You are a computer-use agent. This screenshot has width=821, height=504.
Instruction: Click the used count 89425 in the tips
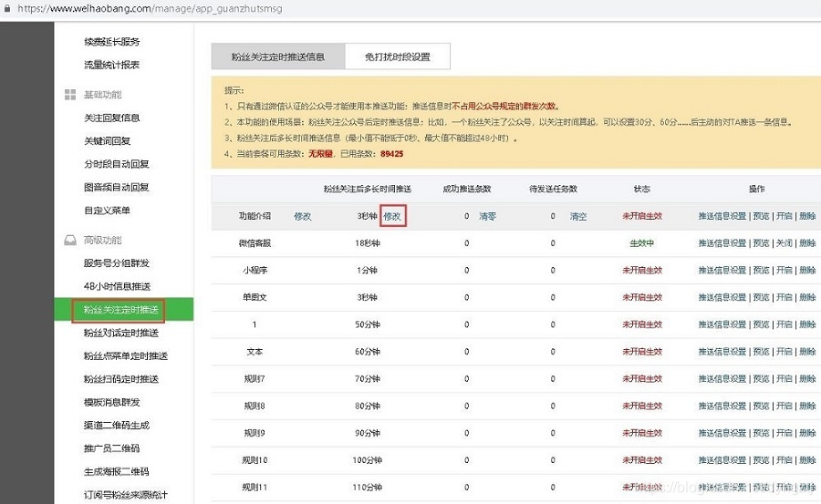pyautogui.click(x=391, y=154)
